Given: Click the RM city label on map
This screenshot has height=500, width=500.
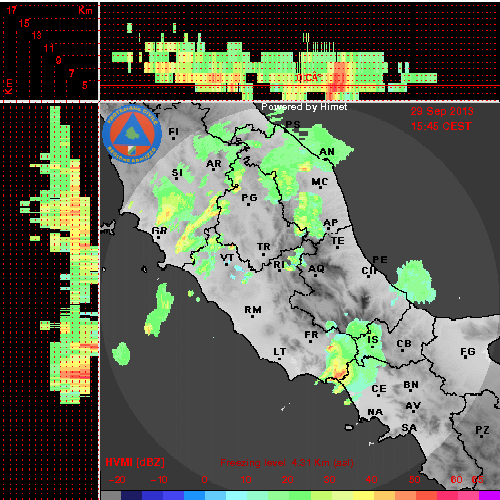Looking at the screenshot, I should pyautogui.click(x=253, y=310).
